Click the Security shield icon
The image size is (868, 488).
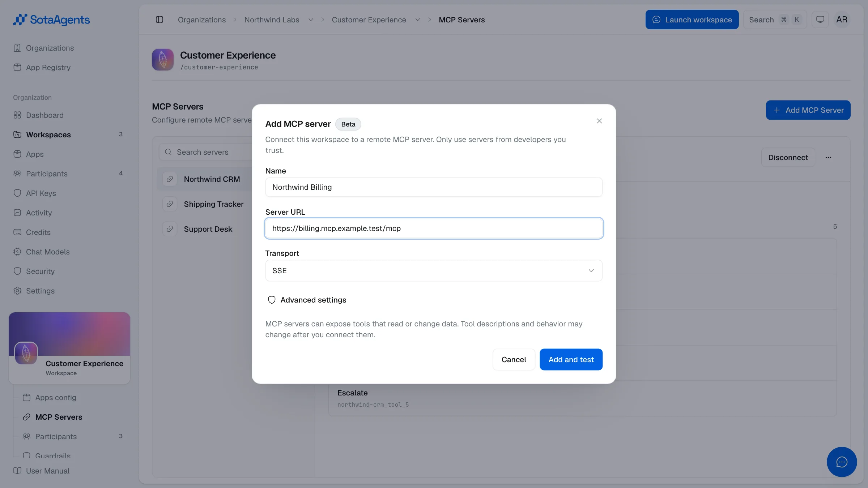click(17, 271)
